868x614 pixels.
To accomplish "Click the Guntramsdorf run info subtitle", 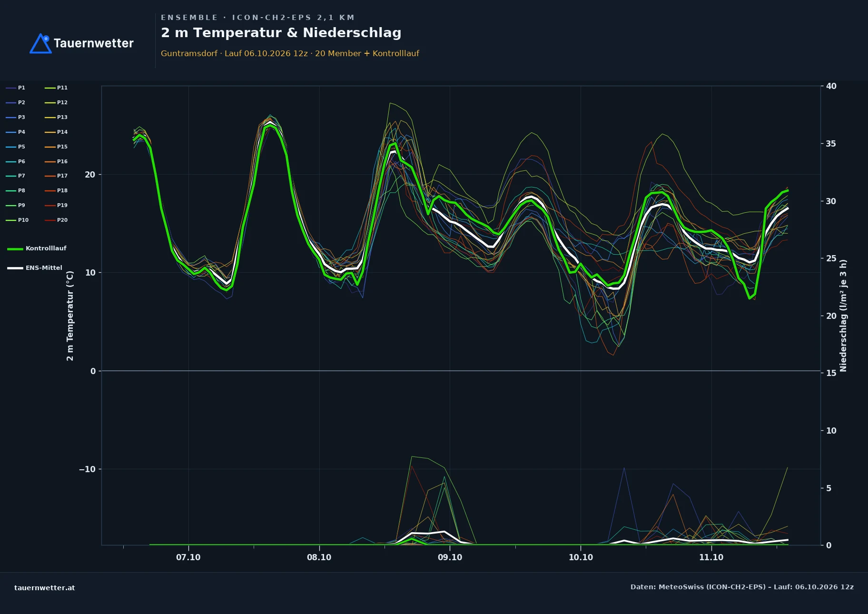I will point(290,53).
